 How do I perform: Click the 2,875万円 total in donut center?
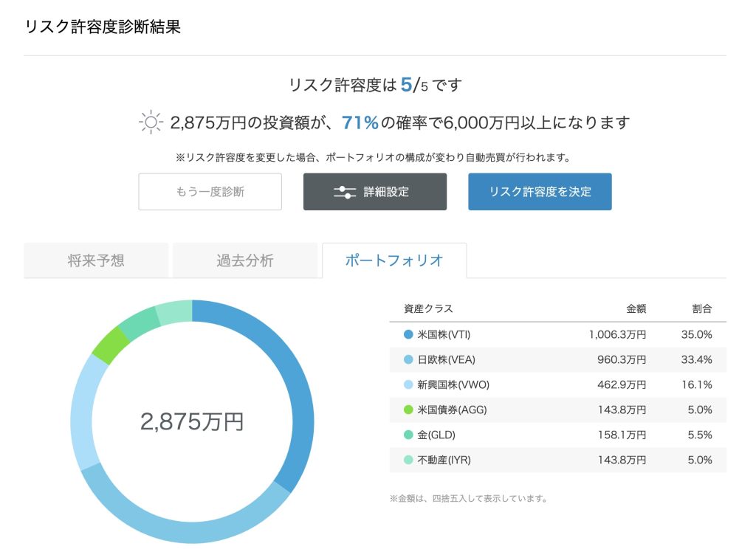click(x=192, y=421)
